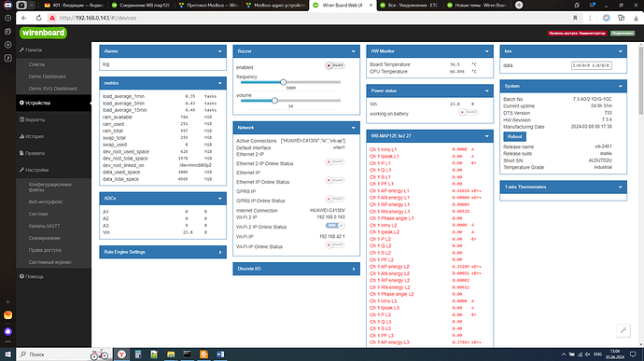Click the Reboot button

pos(514,136)
